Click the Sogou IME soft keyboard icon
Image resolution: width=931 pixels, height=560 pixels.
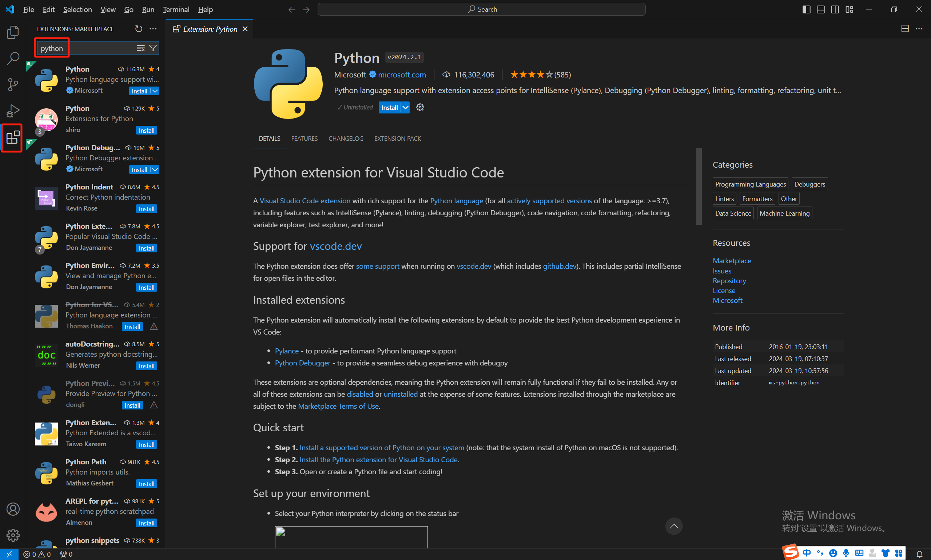click(859, 553)
